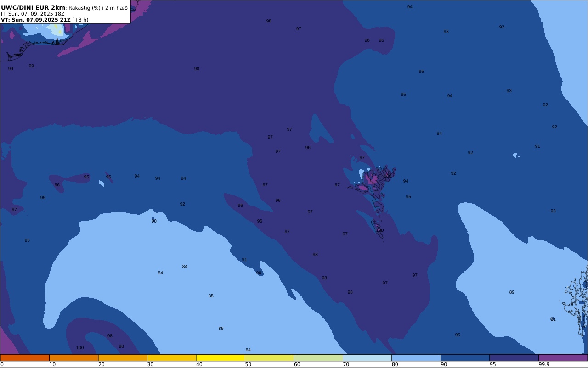This screenshot has height=368, width=588.
Task: Click the dark orange 0–10 legend swatch
Action: tap(25, 357)
